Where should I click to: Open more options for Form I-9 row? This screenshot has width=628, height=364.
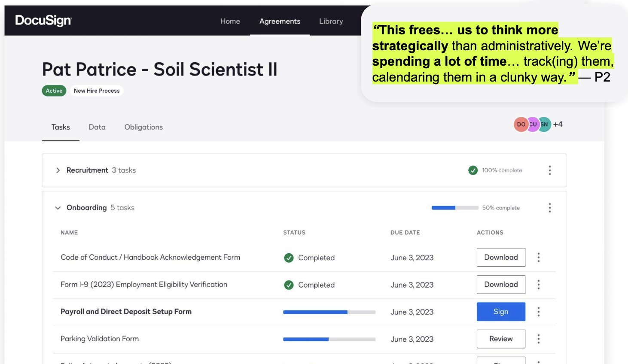coord(539,285)
